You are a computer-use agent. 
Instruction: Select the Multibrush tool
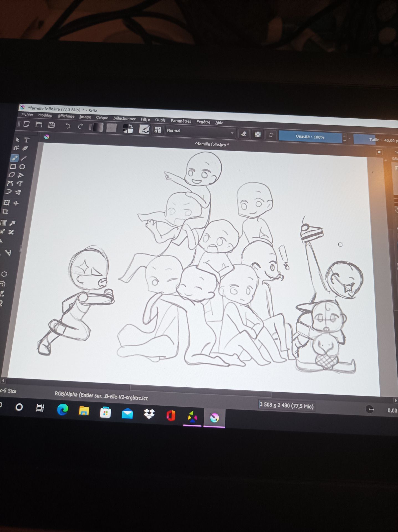coord(18,192)
